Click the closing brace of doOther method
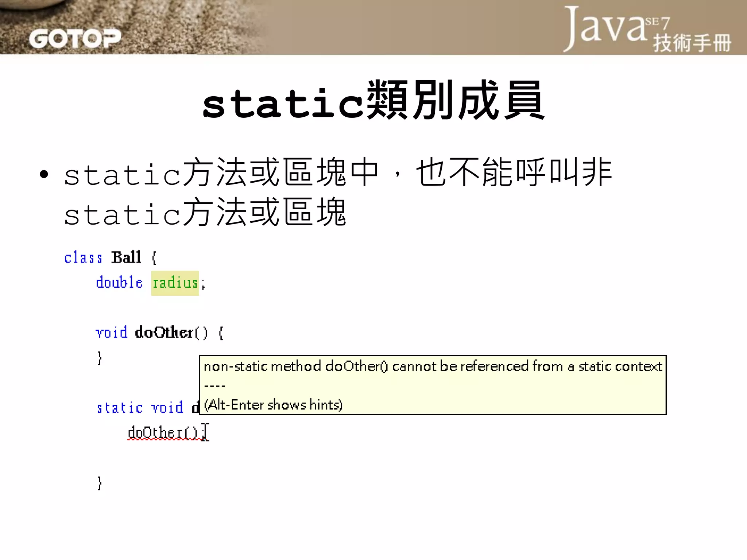The image size is (747, 560). [x=100, y=358]
